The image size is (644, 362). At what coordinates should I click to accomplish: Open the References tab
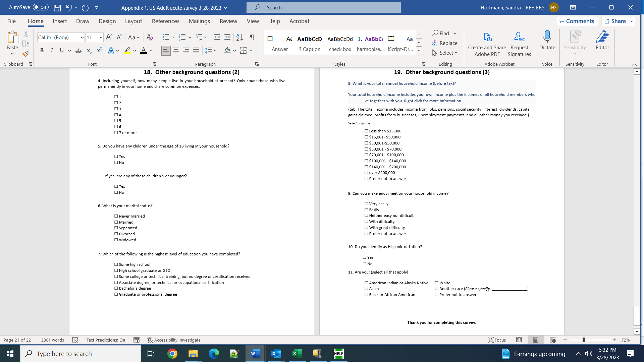[165, 21]
